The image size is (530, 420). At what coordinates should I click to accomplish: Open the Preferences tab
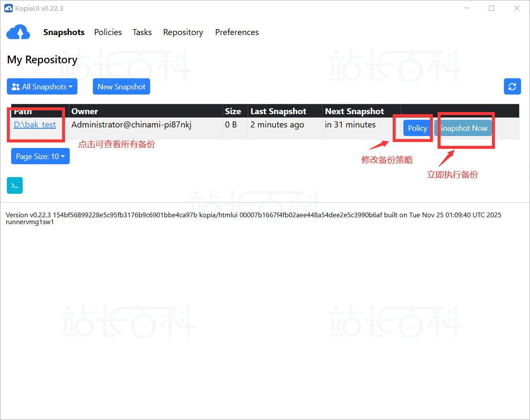tap(237, 32)
